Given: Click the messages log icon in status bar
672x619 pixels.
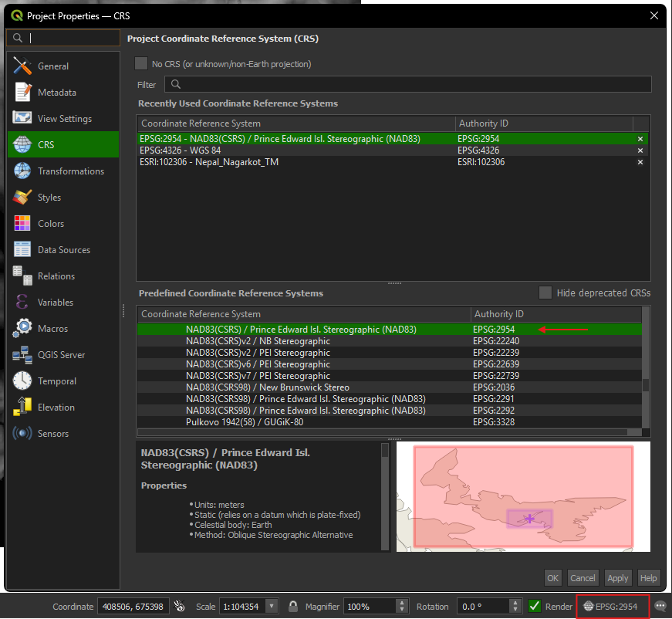Looking at the screenshot, I should point(660,607).
